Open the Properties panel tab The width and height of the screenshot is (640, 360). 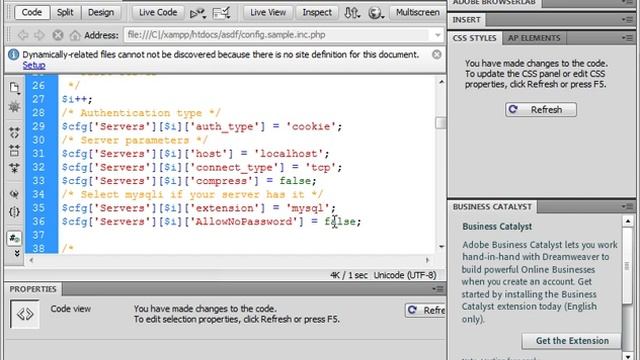pos(33,289)
